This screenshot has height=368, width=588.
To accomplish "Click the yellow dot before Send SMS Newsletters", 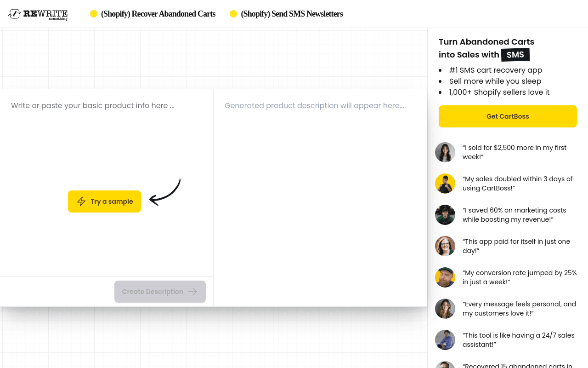I will 233,14.
